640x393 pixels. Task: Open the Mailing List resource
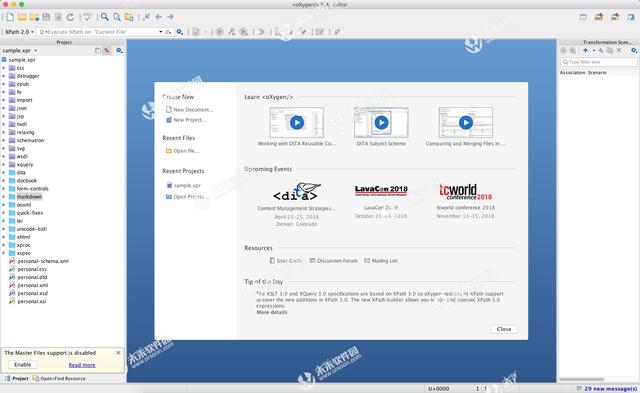click(381, 261)
